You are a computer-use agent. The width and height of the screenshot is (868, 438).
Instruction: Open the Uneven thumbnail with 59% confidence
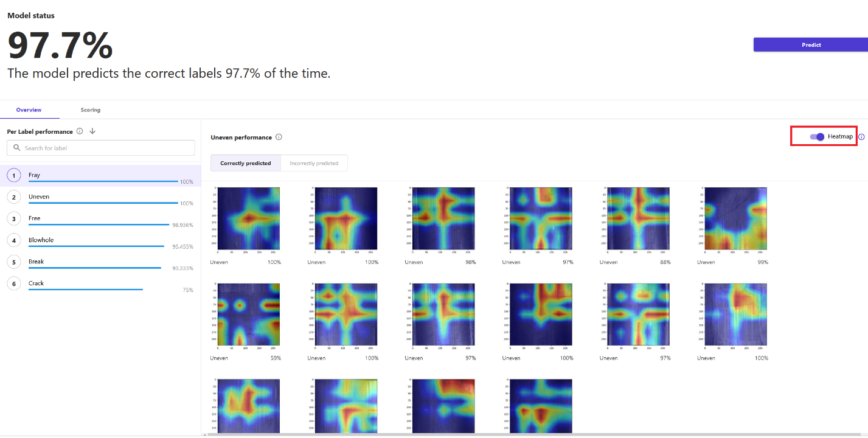[x=246, y=316]
